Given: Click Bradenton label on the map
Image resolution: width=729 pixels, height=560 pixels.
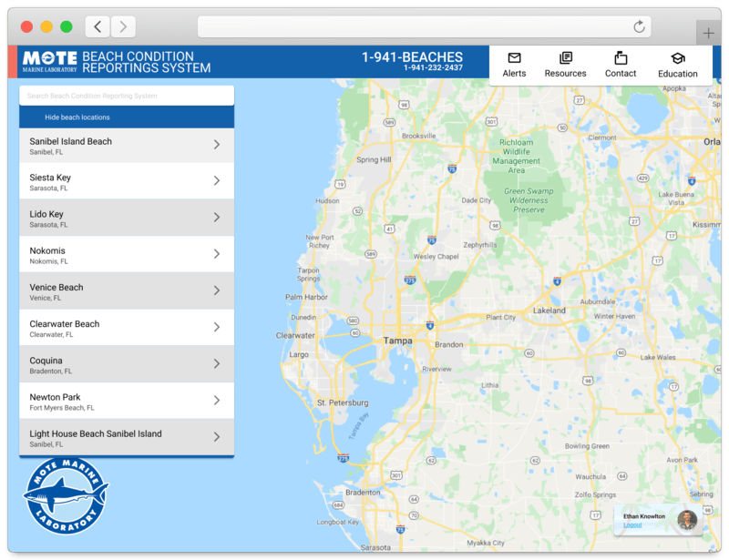Looking at the screenshot, I should 363,492.
